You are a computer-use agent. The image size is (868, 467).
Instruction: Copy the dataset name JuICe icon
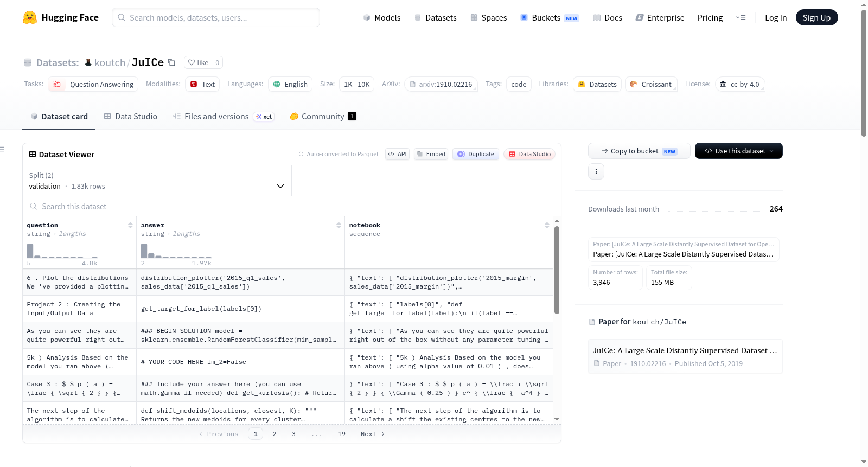coord(171,62)
